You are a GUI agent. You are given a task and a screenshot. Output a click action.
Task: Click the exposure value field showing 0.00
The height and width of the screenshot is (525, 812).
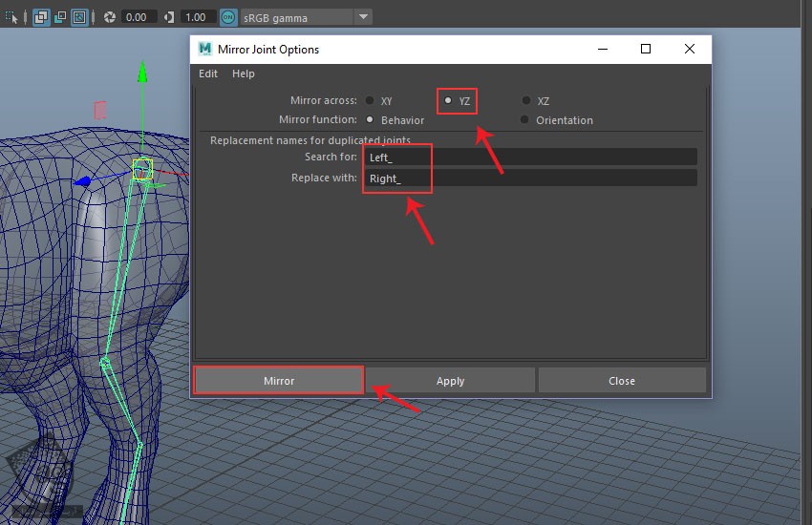(x=139, y=17)
